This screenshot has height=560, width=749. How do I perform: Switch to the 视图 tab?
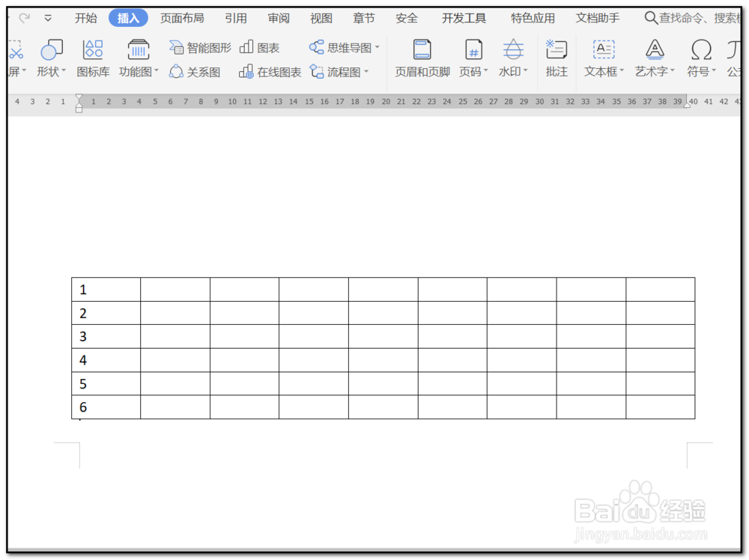point(321,18)
